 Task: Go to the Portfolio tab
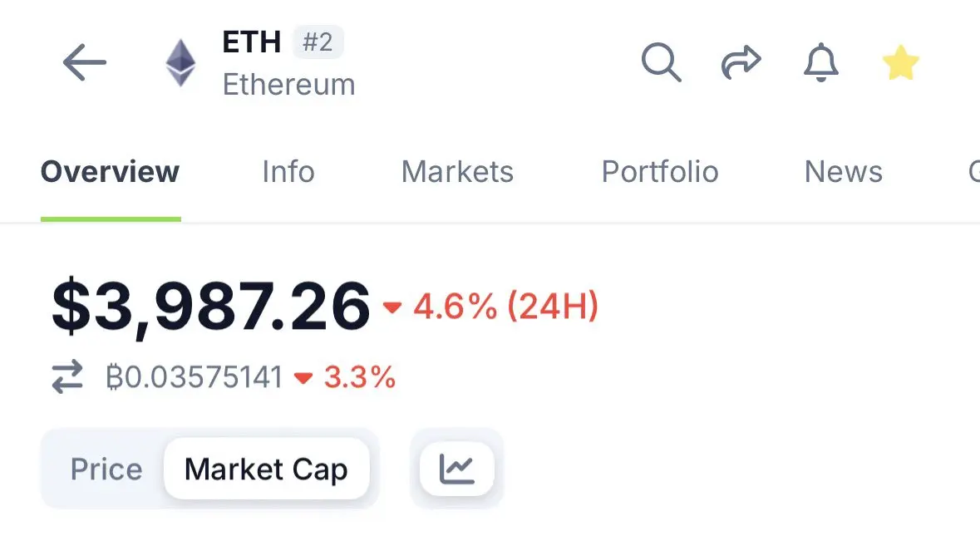pos(660,172)
